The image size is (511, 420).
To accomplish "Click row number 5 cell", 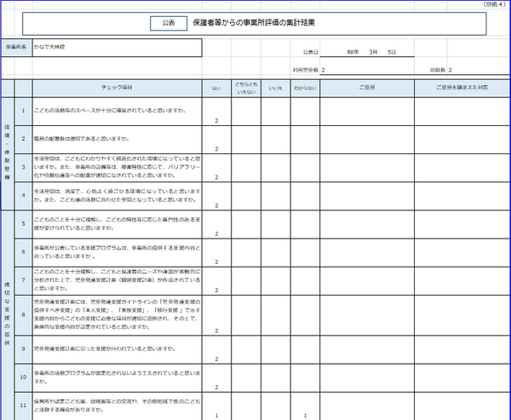I will pos(23,224).
